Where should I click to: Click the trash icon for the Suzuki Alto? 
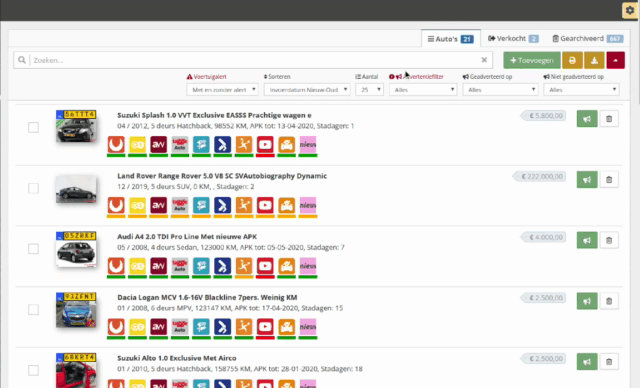(609, 361)
